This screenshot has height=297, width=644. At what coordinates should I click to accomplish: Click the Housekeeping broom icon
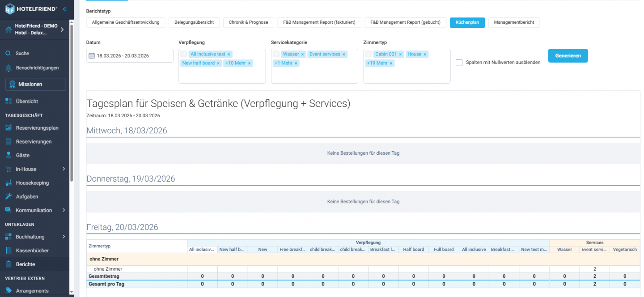pyautogui.click(x=8, y=183)
